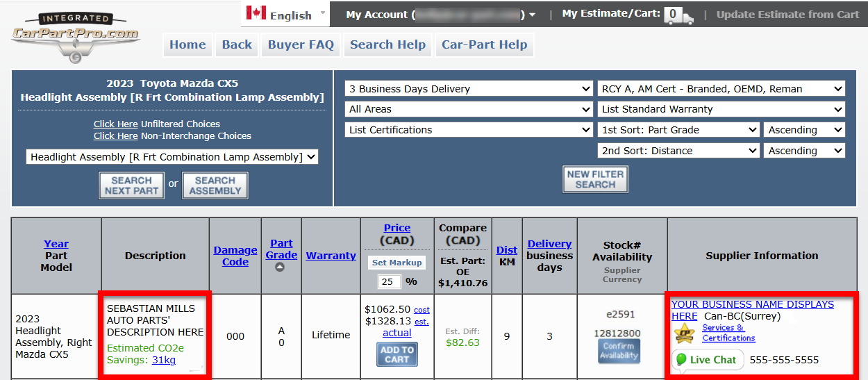868x380 pixels.
Task: Sort by the Year column header
Action: click(56, 244)
